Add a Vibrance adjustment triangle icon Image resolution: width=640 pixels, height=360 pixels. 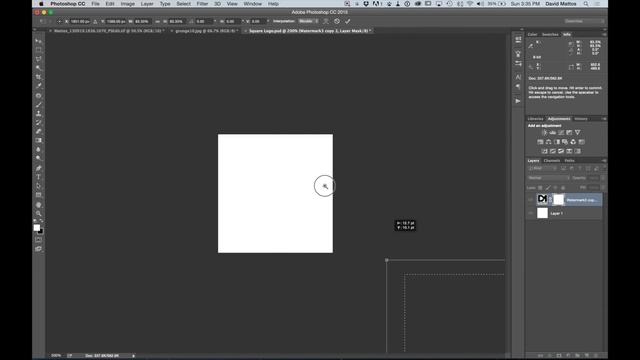point(578,133)
